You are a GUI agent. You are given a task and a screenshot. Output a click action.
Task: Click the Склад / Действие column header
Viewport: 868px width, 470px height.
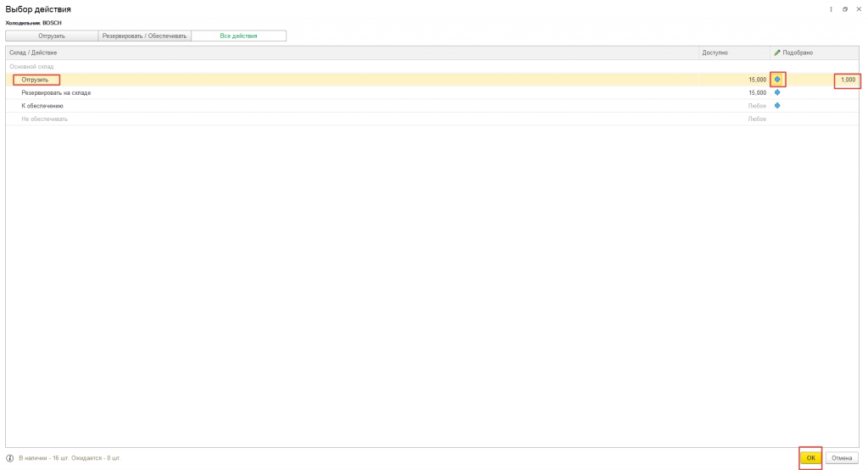pyautogui.click(x=352, y=53)
